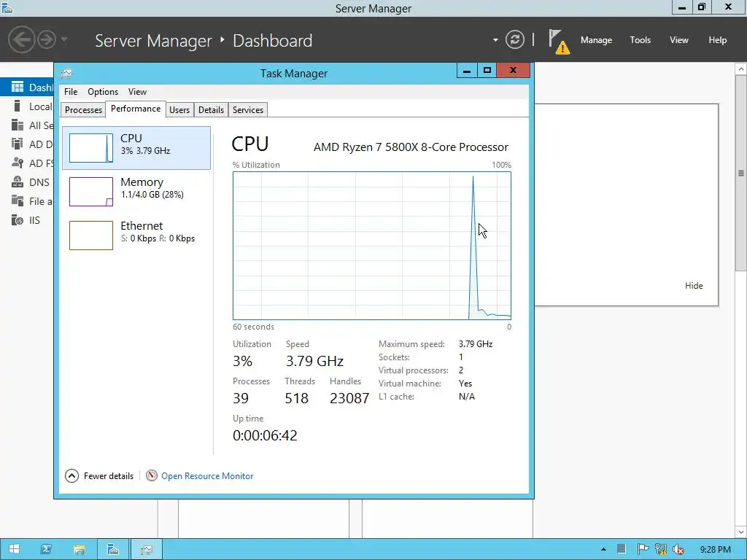Click the Server Manager scrollbar up arrow
The image size is (747, 560).
coord(741,69)
